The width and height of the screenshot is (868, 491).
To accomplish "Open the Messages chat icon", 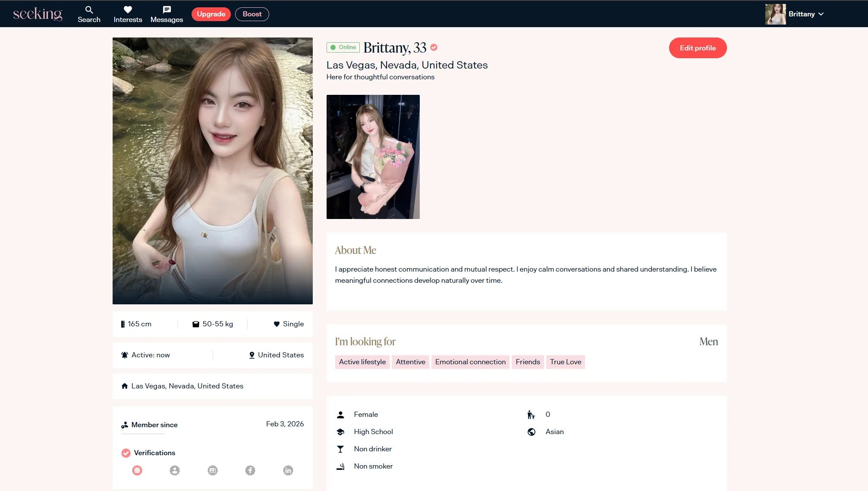I will pyautogui.click(x=167, y=10).
